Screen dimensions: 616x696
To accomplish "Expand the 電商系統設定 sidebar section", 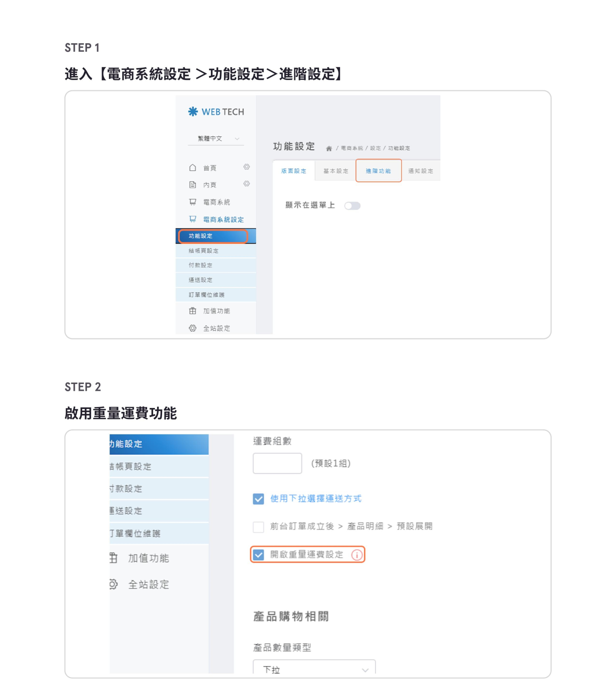I will pos(223,220).
